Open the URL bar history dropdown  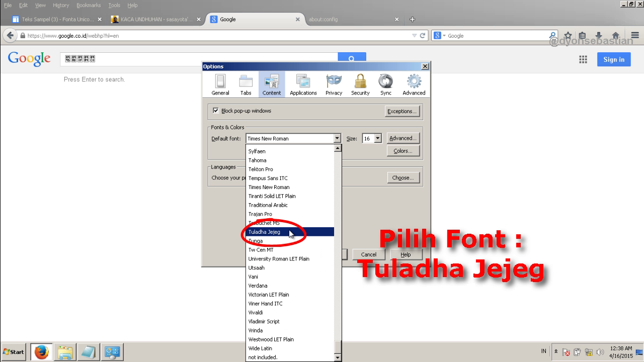414,36
